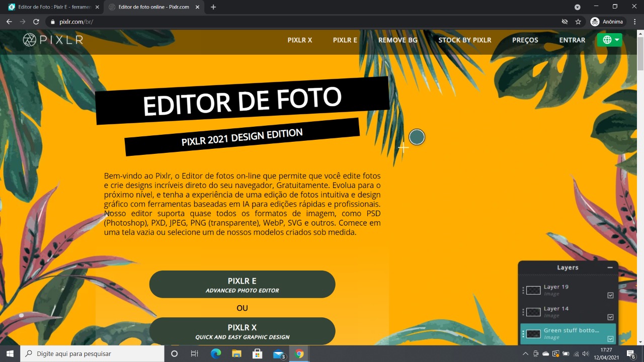This screenshot has height=362, width=644.
Task: Toggle visibility of Green stuff bottom layer
Action: coord(610,339)
